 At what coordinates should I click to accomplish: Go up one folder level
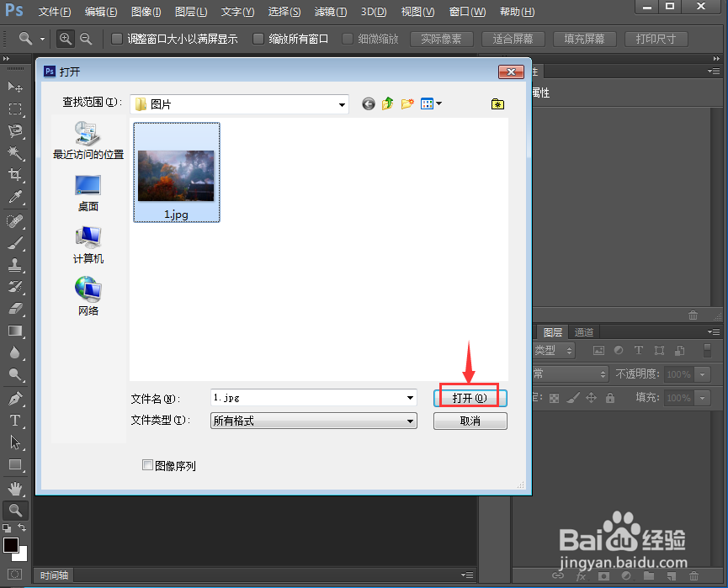(x=388, y=103)
